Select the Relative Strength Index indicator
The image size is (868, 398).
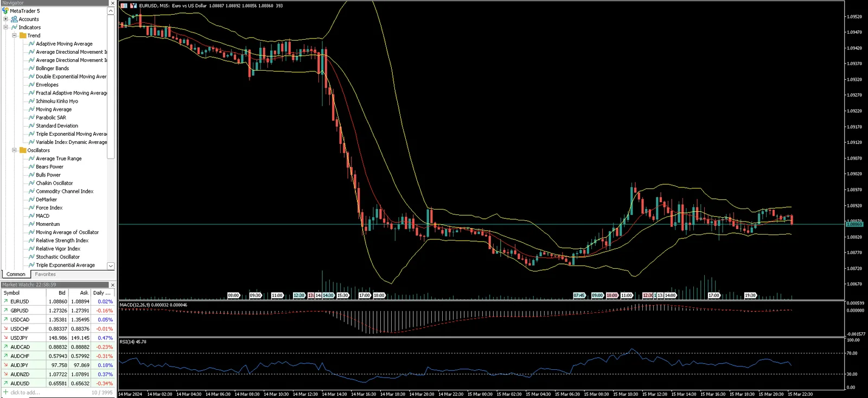[62, 241]
